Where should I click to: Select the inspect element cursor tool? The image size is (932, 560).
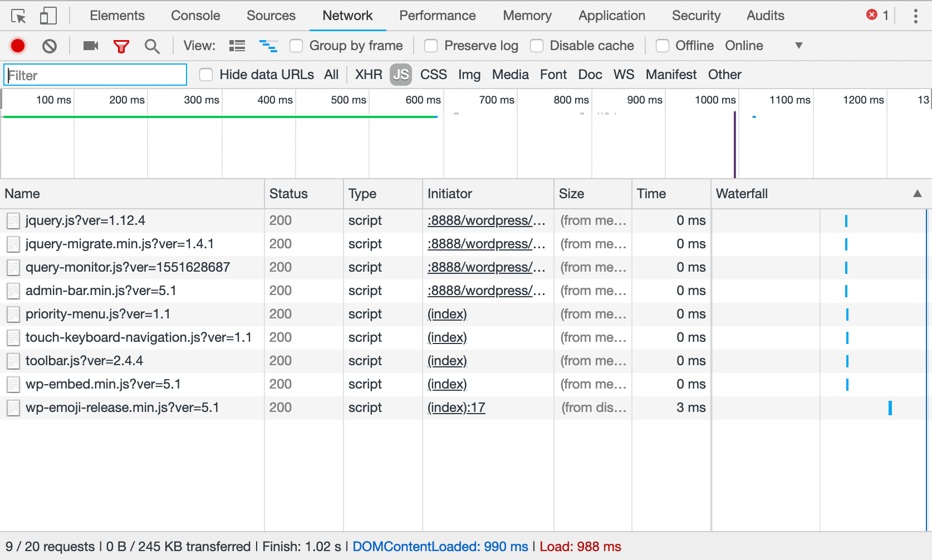pos(18,15)
